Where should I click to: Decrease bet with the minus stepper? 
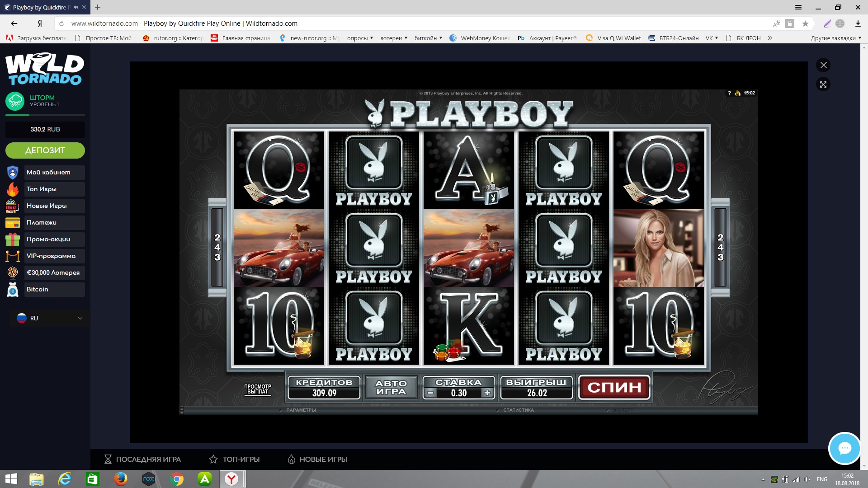tap(431, 393)
